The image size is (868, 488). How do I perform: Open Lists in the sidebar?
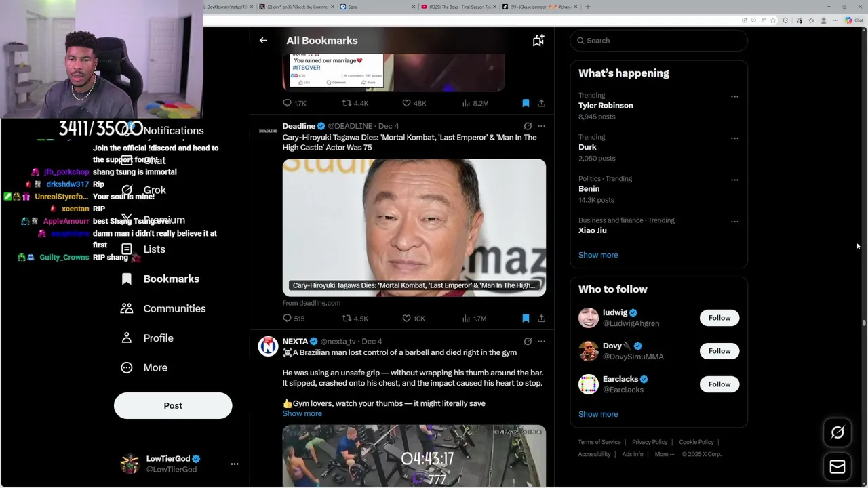click(143, 249)
